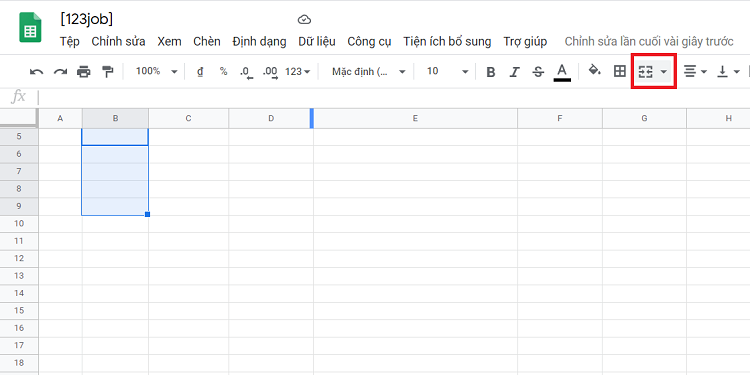Redo the last action

tap(60, 72)
